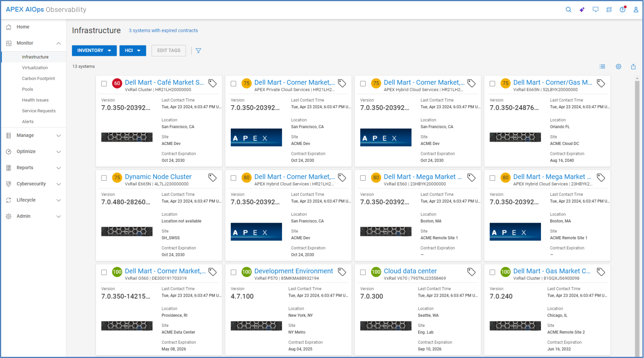Expand the Lifecycle section chevron
The image size is (644, 358).
59,200
